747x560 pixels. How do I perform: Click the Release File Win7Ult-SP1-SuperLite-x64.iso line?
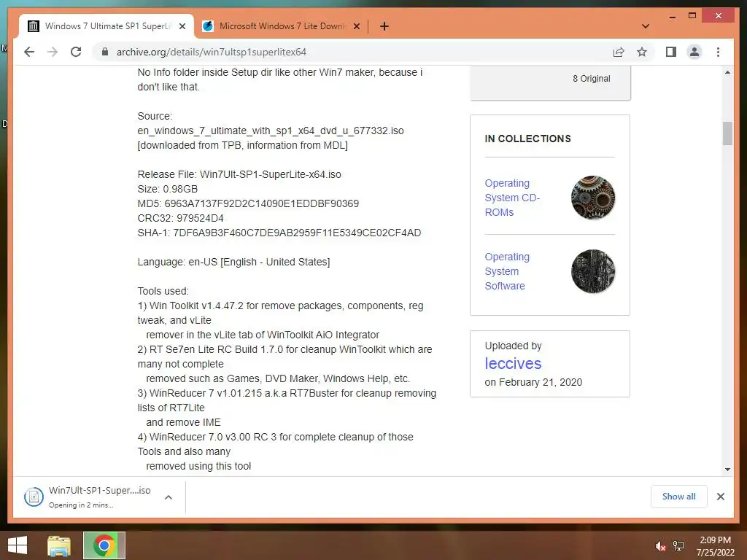pos(239,174)
